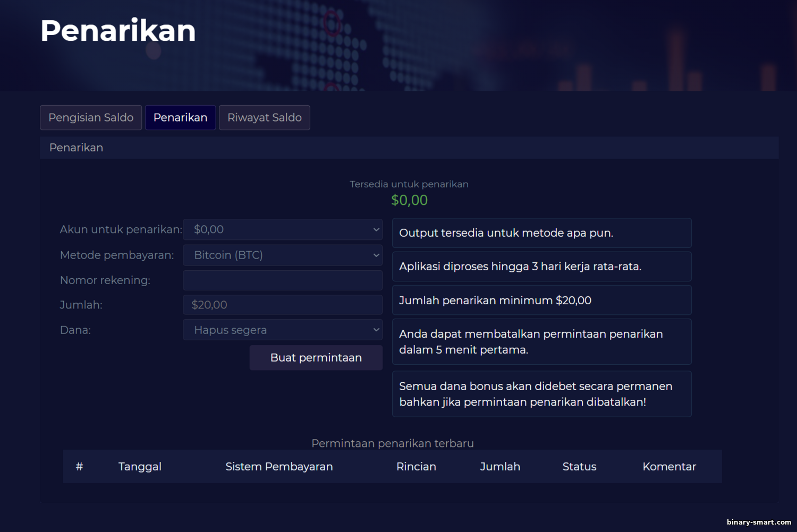Click the Sistem Pembayaran column header
This screenshot has height=532, width=797.
pyautogui.click(x=279, y=467)
